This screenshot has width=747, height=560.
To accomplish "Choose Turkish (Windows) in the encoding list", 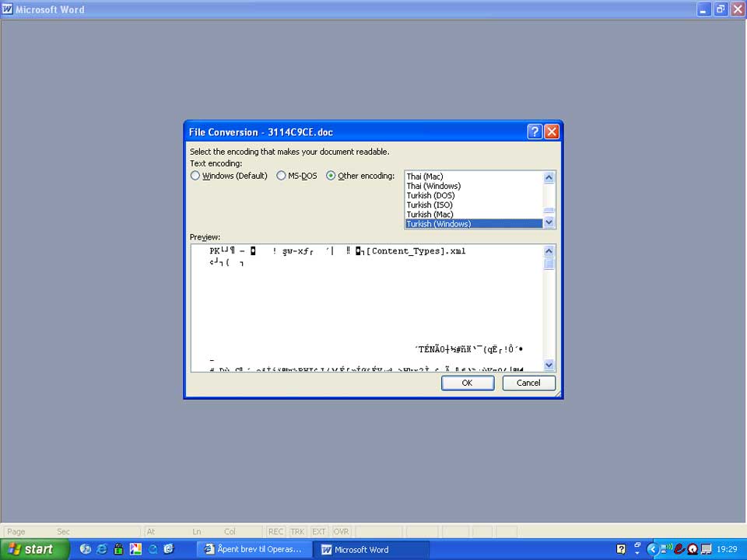I will click(x=474, y=224).
